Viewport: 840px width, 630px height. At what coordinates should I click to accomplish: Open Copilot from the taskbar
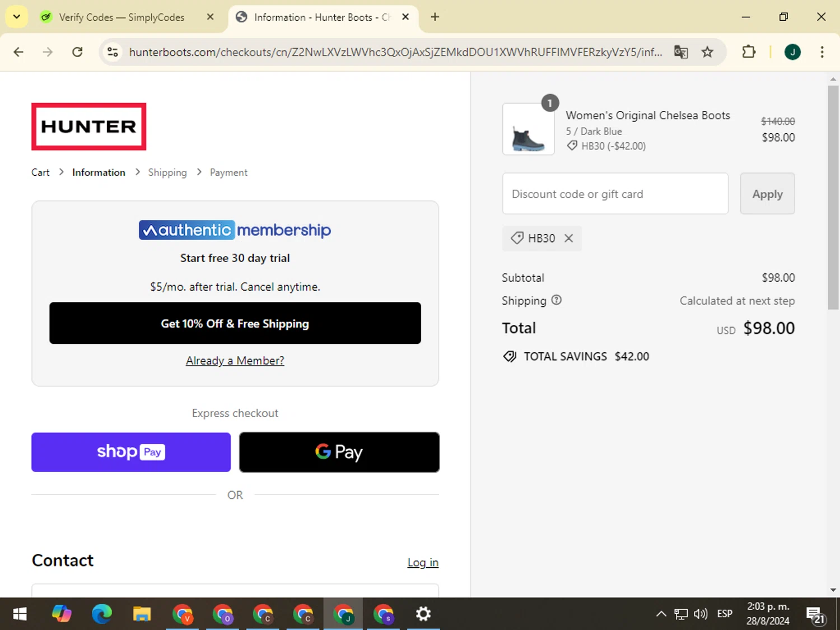(x=62, y=614)
